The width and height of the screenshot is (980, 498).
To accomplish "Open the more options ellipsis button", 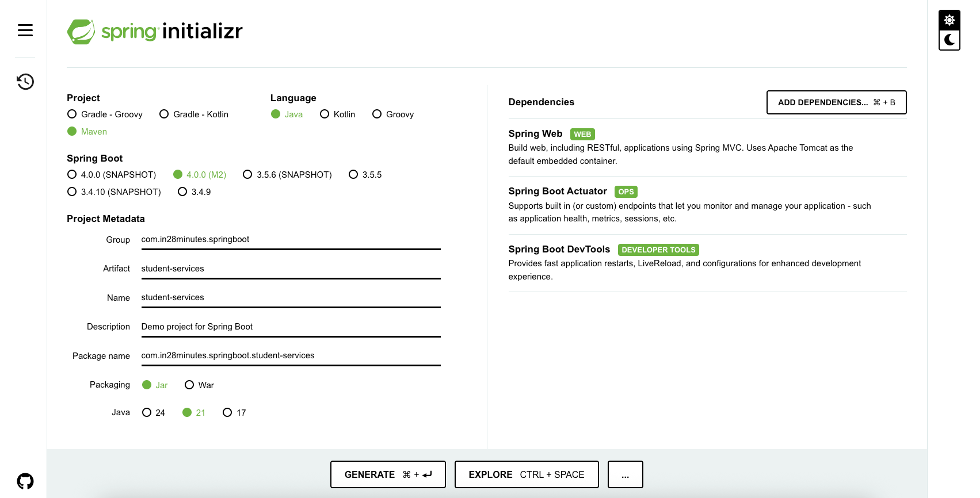I will 625,474.
